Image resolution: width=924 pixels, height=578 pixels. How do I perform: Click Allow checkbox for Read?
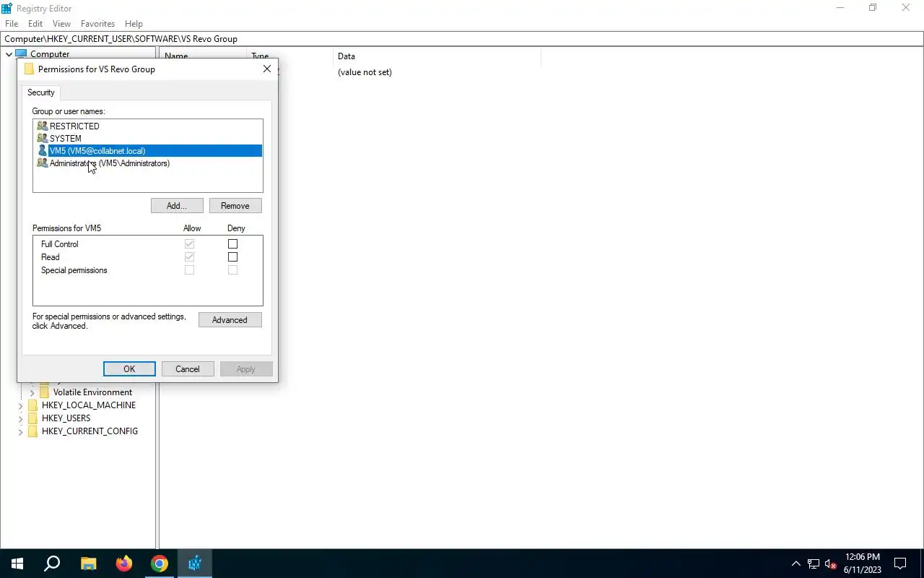[x=189, y=257]
